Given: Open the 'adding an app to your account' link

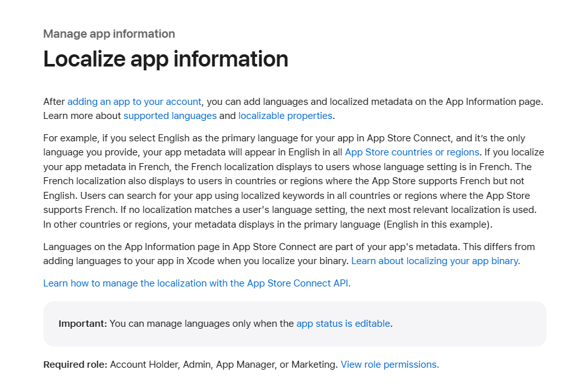Looking at the screenshot, I should (x=134, y=102).
